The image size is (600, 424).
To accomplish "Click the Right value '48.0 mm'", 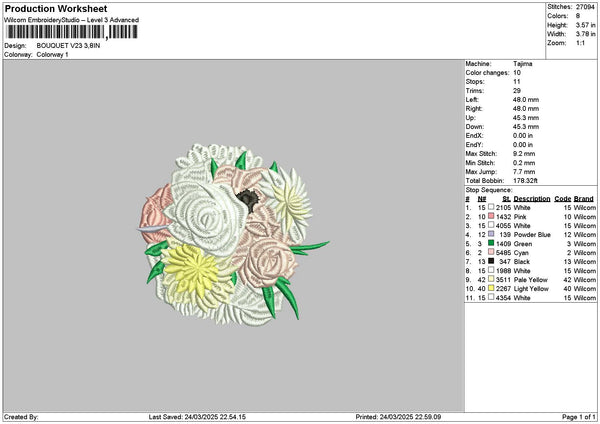I will pyautogui.click(x=526, y=109).
